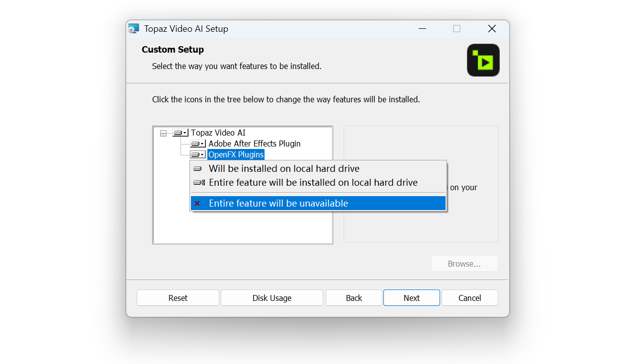
Task: Cancel the setup wizard
Action: (469, 298)
